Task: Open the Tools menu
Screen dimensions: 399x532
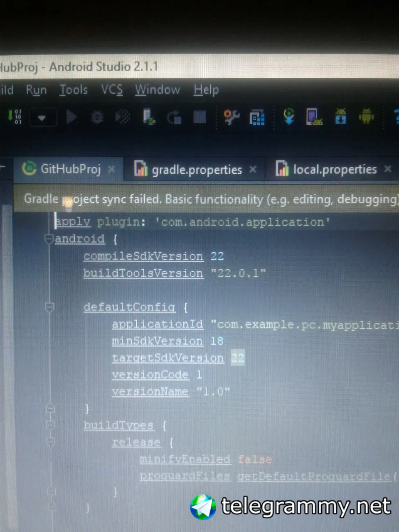Action: tap(74, 90)
